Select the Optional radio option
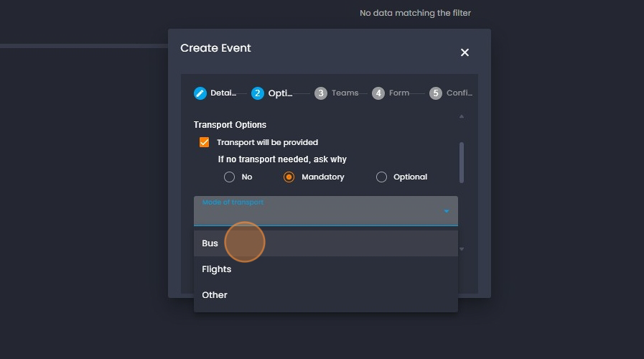The width and height of the screenshot is (644, 359). coord(381,177)
